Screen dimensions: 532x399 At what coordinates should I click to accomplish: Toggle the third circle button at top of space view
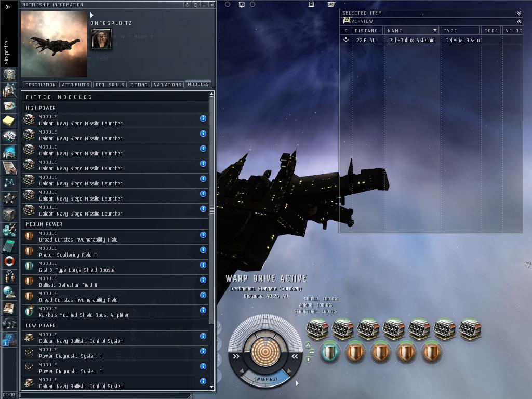tap(252, 4)
